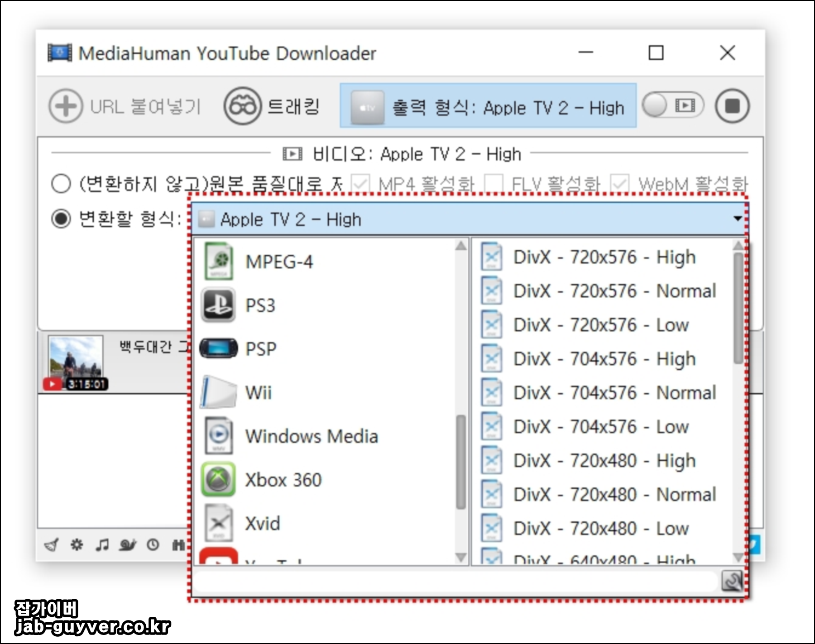Click the small binoculars icon in bottom bar
815x644 pixels.
[178, 545]
